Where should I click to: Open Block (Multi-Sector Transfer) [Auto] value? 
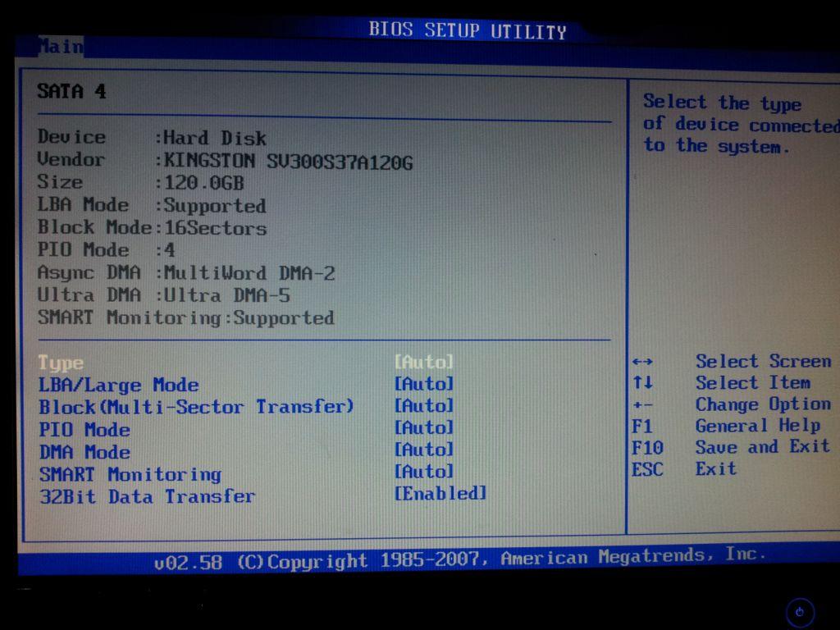coord(424,406)
